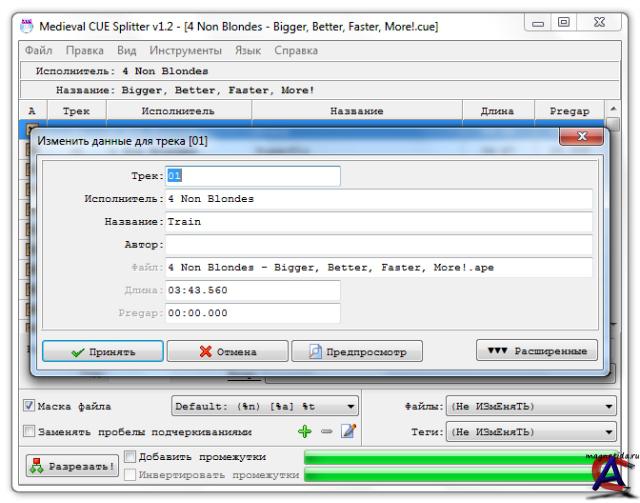640x503 pixels.
Task: Click the upper green progress bar
Action: pyautogui.click(x=450, y=458)
